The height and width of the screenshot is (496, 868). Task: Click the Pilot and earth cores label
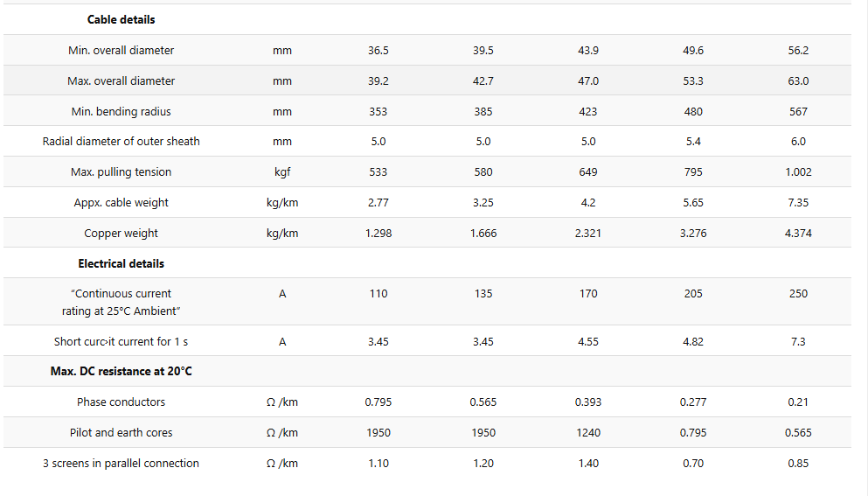[121, 433]
